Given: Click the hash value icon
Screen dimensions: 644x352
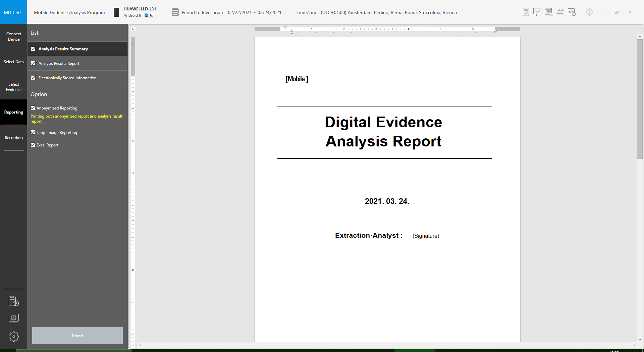Looking at the screenshot, I should pos(560,12).
